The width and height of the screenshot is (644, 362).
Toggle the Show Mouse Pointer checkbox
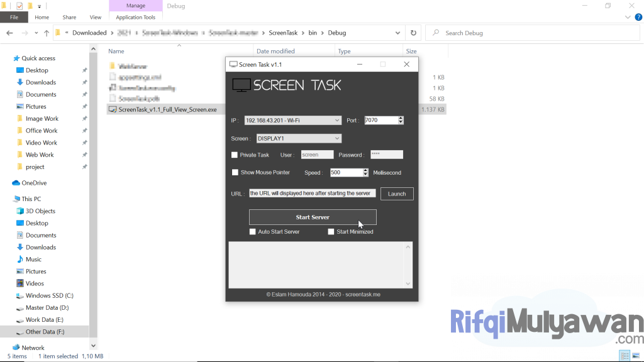[x=235, y=172]
